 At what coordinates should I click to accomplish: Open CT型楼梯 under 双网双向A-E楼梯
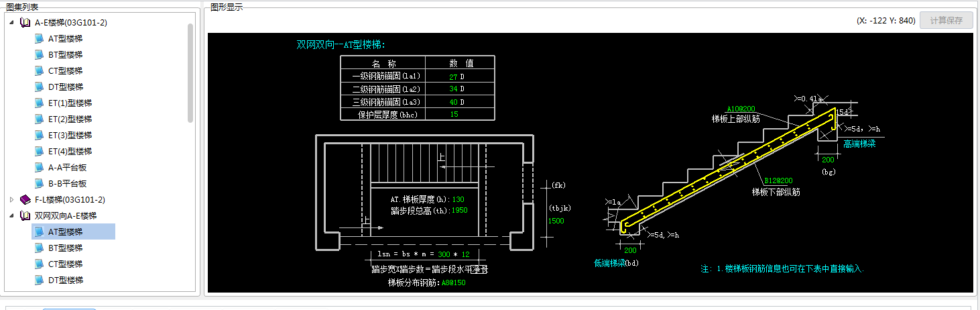65,264
